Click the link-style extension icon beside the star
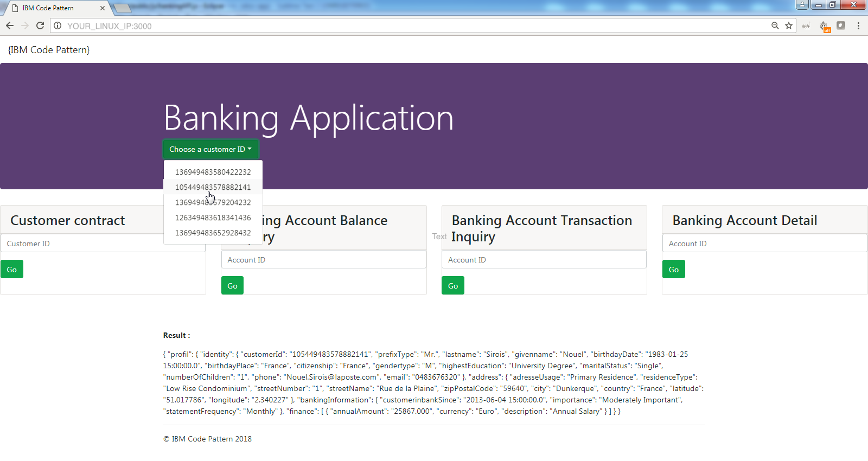868x461 pixels. 806,25
